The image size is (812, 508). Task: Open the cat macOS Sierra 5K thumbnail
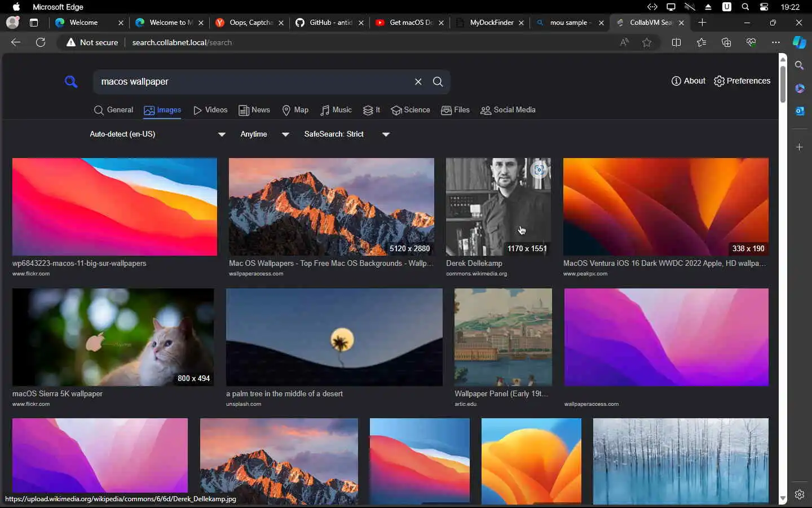click(x=113, y=337)
